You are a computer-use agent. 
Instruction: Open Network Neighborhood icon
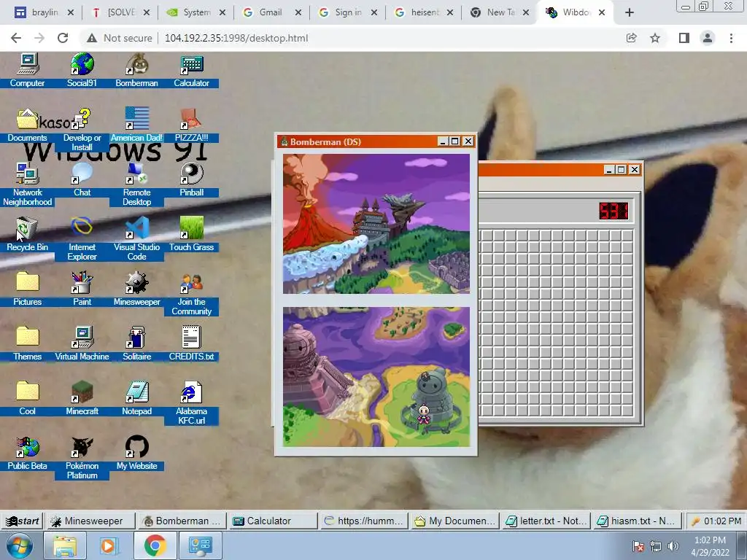pyautogui.click(x=27, y=184)
